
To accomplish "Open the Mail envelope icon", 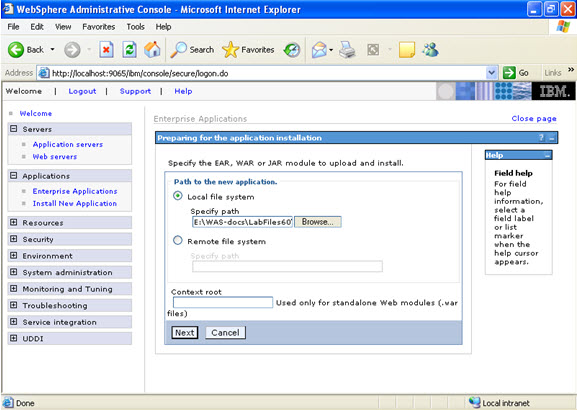I will click(x=319, y=50).
